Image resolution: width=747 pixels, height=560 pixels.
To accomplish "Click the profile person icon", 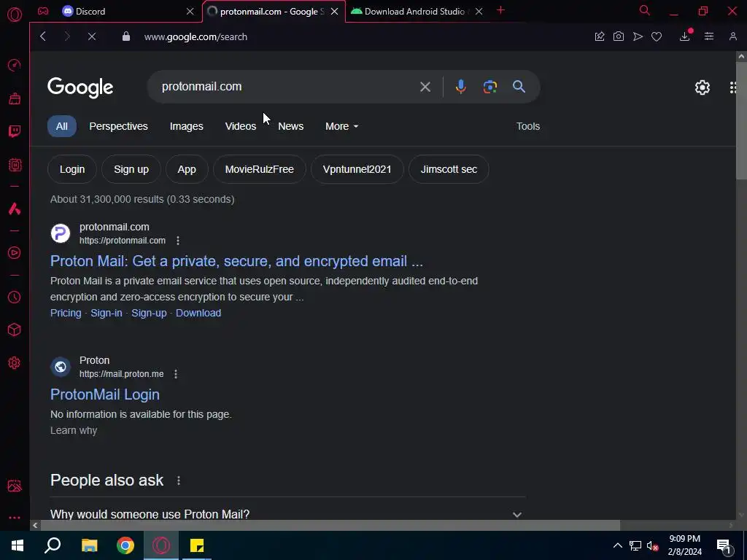I will pyautogui.click(x=732, y=36).
